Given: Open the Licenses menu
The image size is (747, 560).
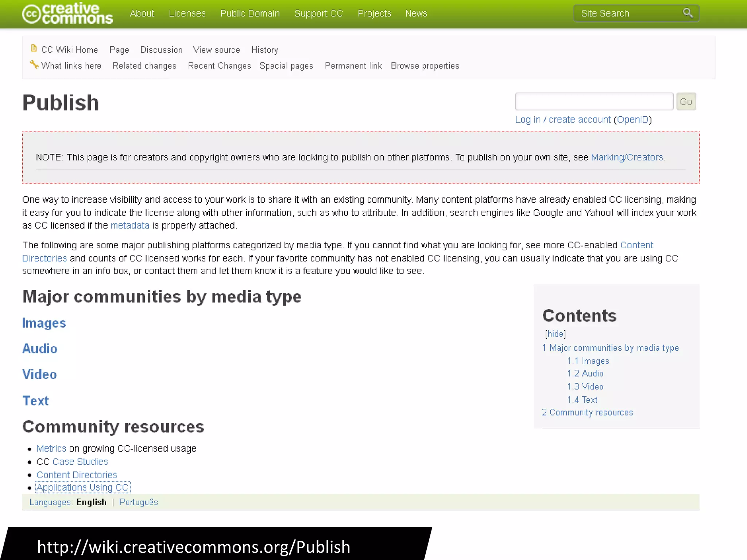Looking at the screenshot, I should click(x=187, y=13).
